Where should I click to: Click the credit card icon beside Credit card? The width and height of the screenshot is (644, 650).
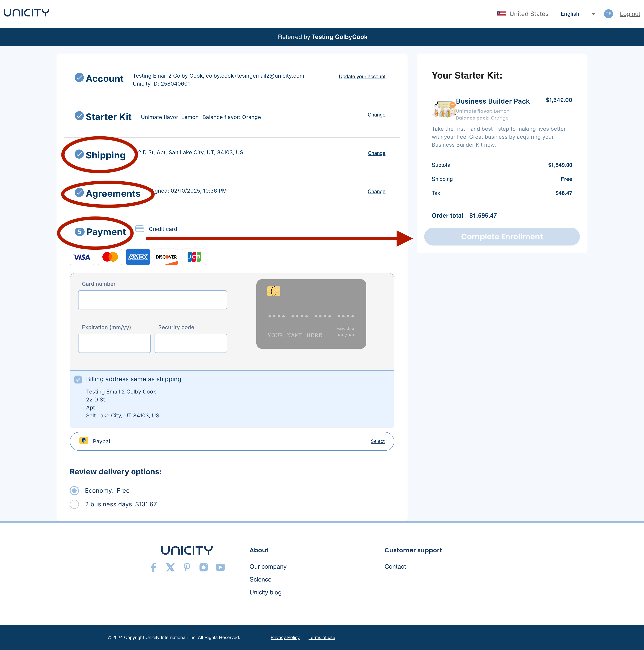[x=140, y=229]
